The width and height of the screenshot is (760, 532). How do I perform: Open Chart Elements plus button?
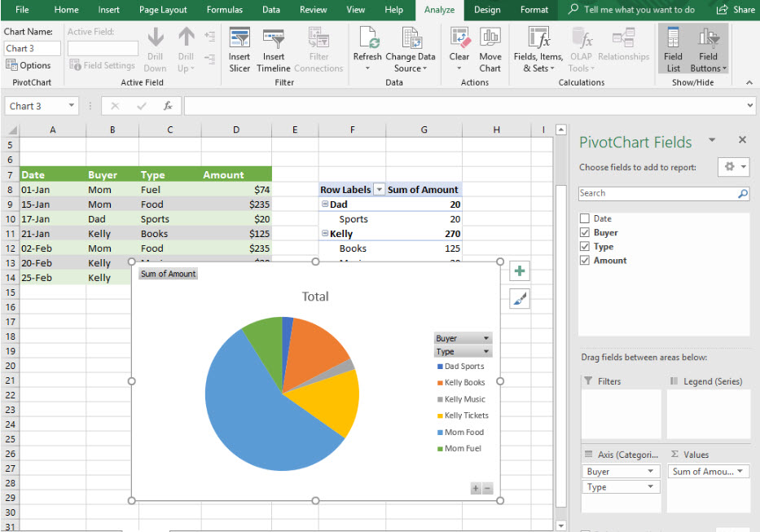[520, 271]
